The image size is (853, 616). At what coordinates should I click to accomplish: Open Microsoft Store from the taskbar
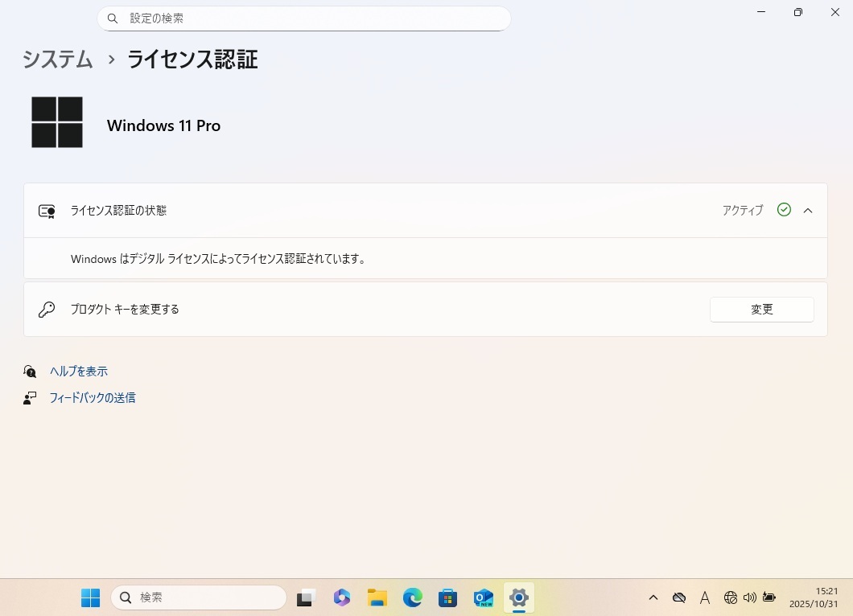tap(447, 598)
